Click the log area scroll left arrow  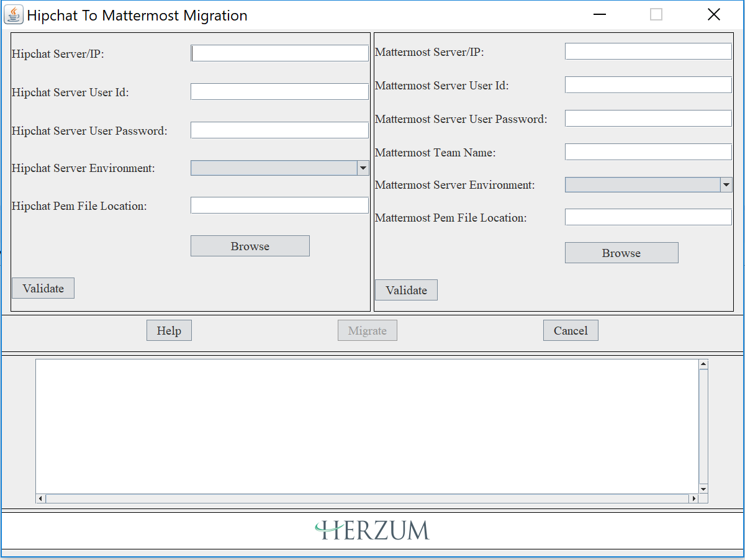(x=41, y=499)
